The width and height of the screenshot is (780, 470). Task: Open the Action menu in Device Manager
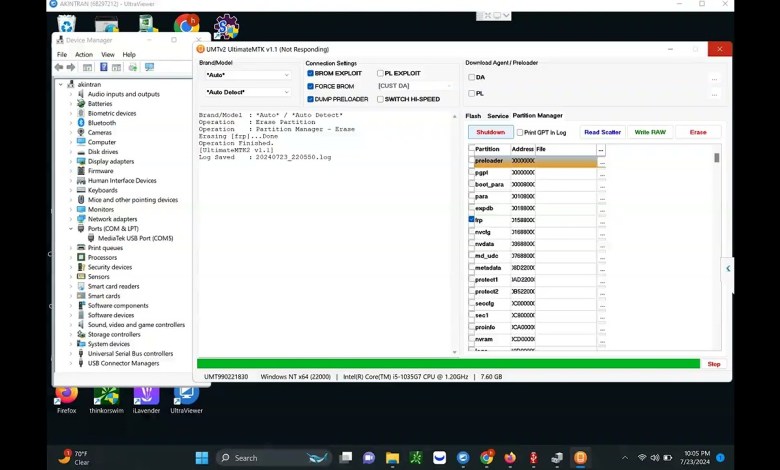[x=83, y=54]
